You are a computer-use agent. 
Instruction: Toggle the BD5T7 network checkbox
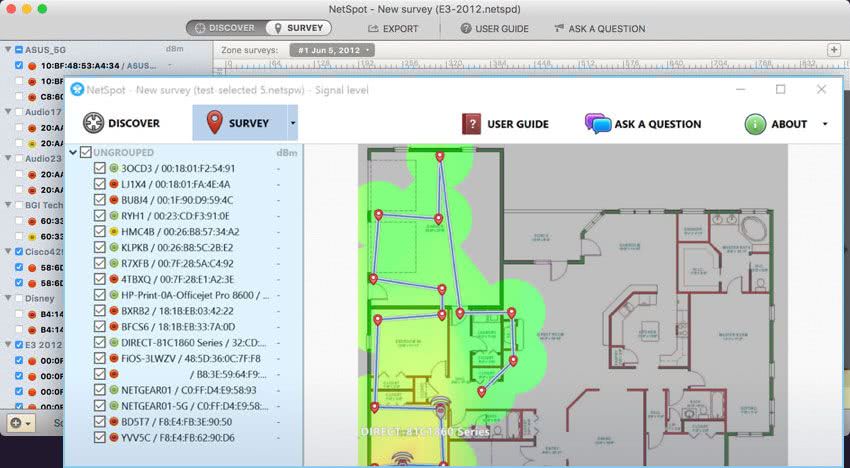[99, 421]
